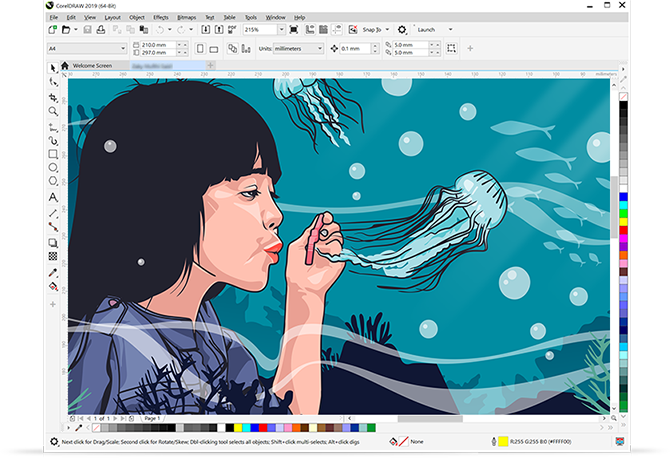Pick the red swatch in right palette
The height and width of the screenshot is (470, 670).
pyautogui.click(x=623, y=230)
